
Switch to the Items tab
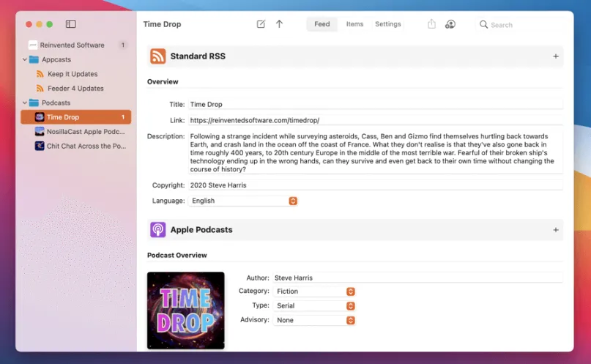pos(354,24)
